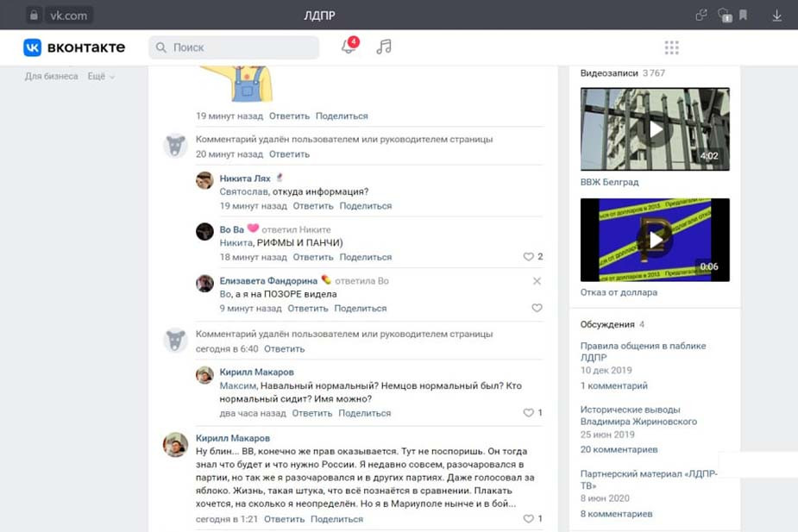The image size is (798, 532).
Task: Open the notifications bell icon
Action: coord(349,47)
